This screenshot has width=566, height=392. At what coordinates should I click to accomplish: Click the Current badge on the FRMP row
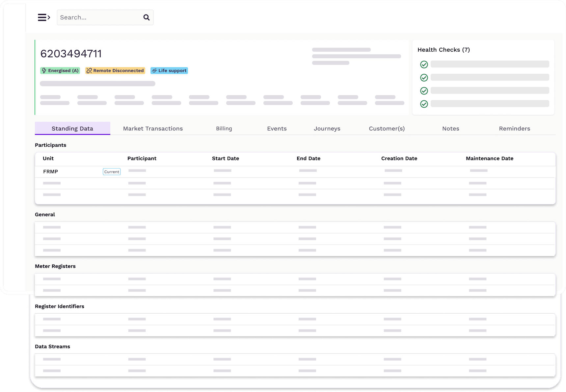coord(111,171)
